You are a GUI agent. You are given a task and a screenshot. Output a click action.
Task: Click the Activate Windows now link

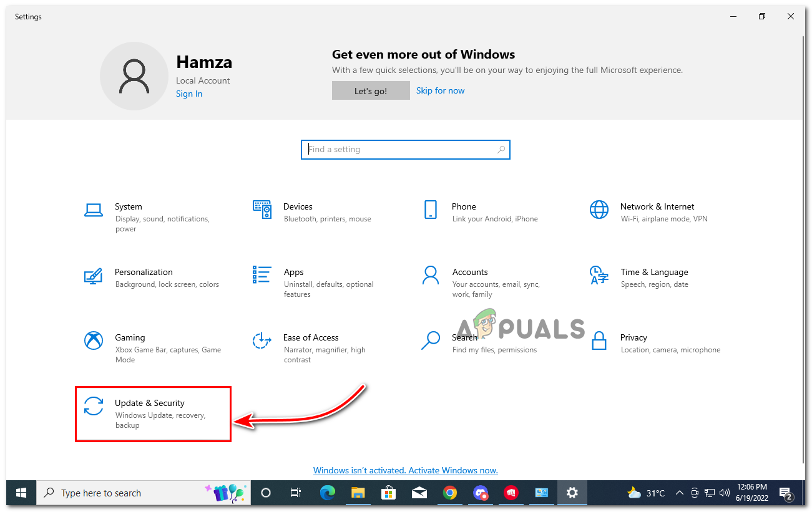pos(405,470)
